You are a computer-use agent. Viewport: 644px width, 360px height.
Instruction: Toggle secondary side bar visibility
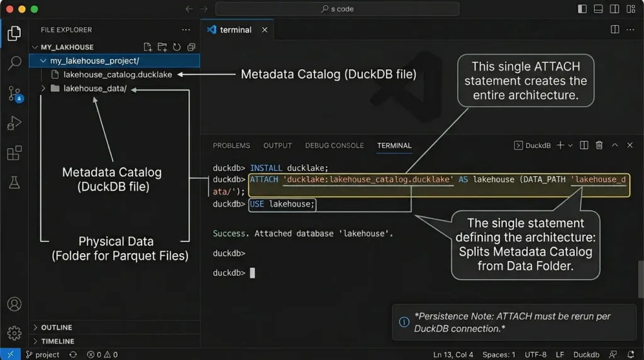click(x=614, y=9)
